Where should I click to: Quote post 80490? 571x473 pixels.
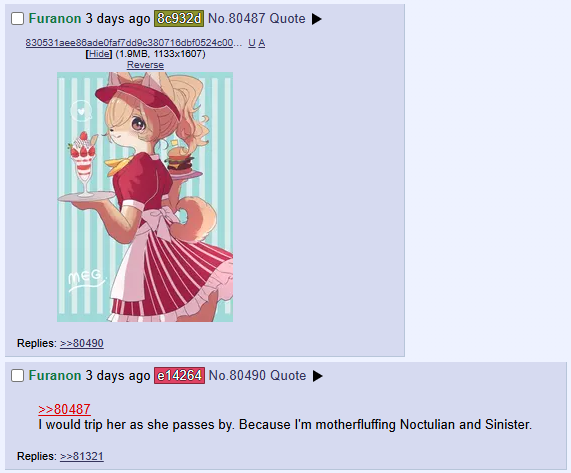click(x=288, y=375)
